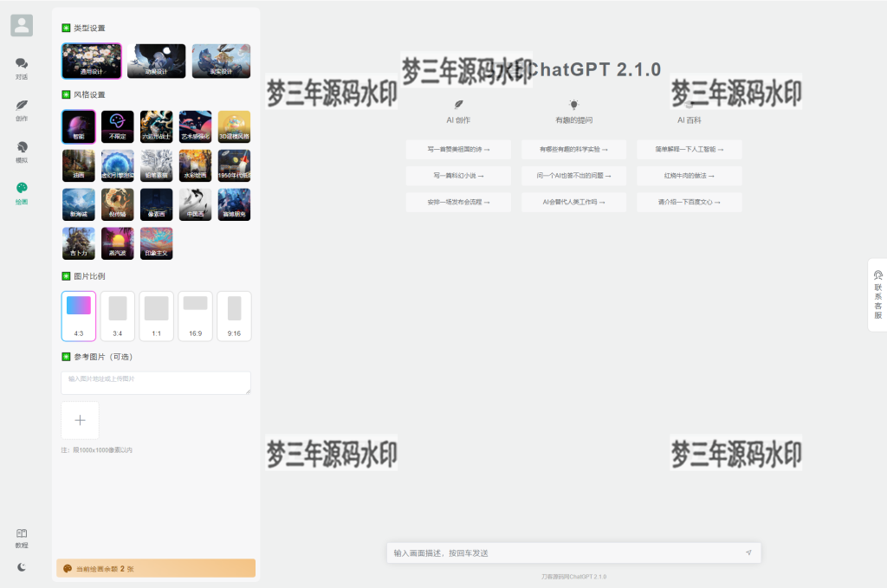Screen dimensions: 887x588
Task: Click prompt 安排一场发布会流程
Action: pyautogui.click(x=458, y=202)
